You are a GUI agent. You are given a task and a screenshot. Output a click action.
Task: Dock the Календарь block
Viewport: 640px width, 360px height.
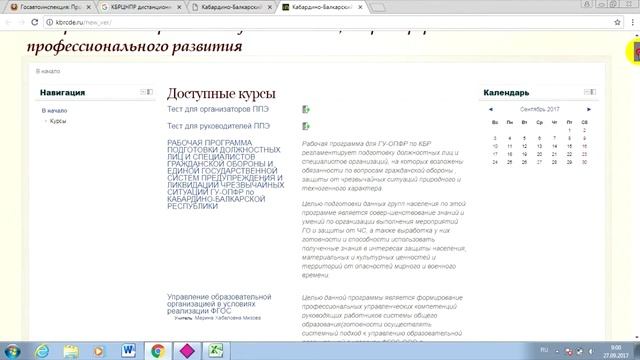point(593,92)
